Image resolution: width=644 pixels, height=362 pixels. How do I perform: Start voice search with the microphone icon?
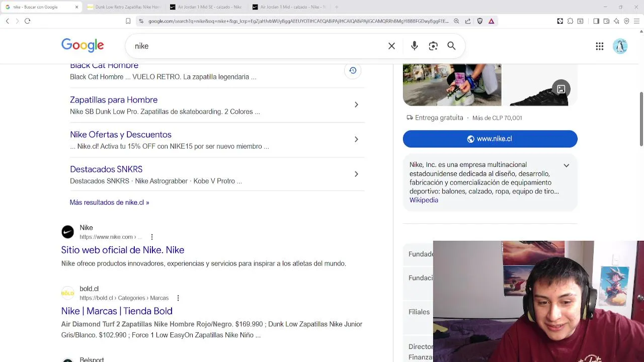click(x=414, y=46)
